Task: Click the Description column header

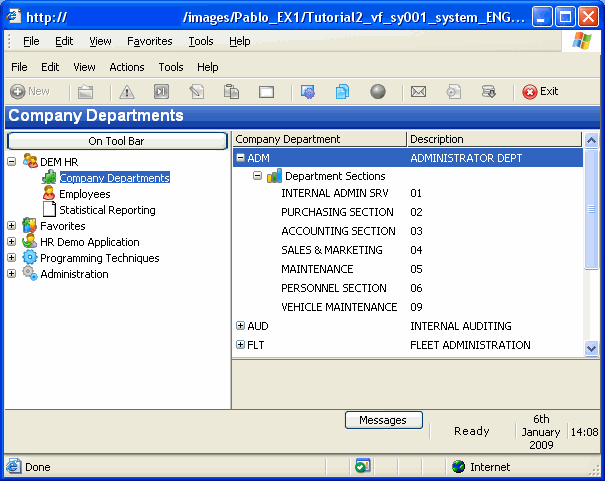Action: (x=494, y=139)
